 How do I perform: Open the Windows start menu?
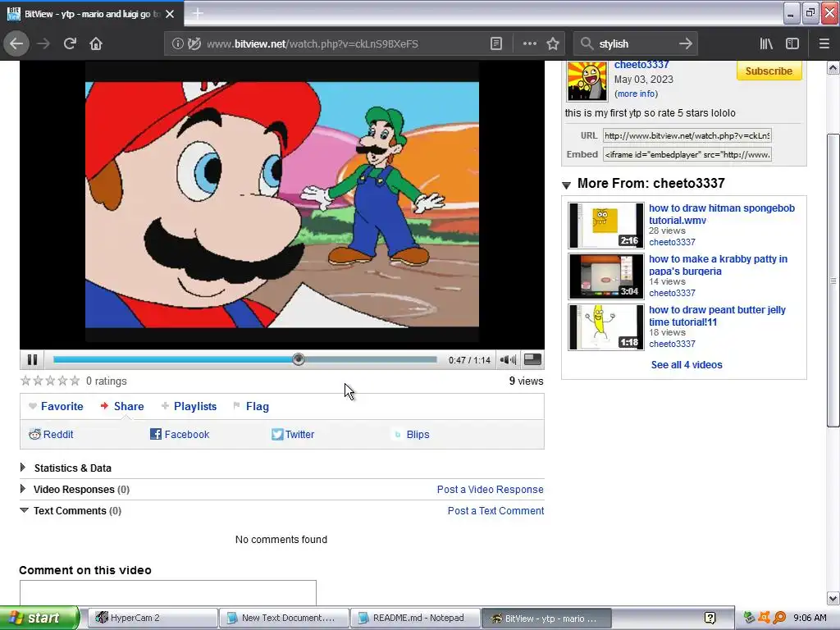(39, 618)
